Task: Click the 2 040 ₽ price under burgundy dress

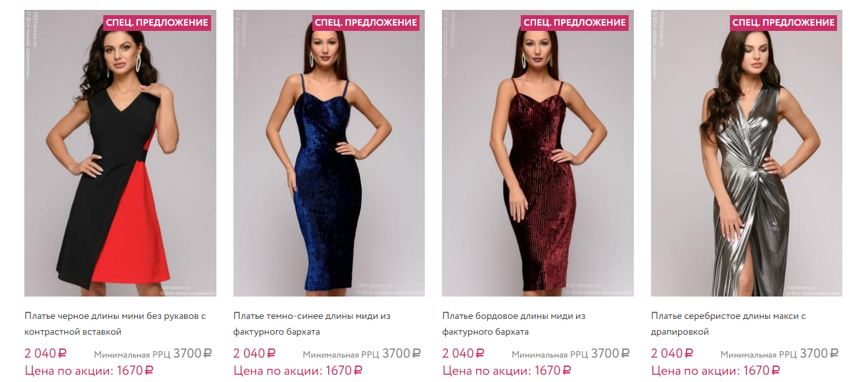Action: (463, 354)
